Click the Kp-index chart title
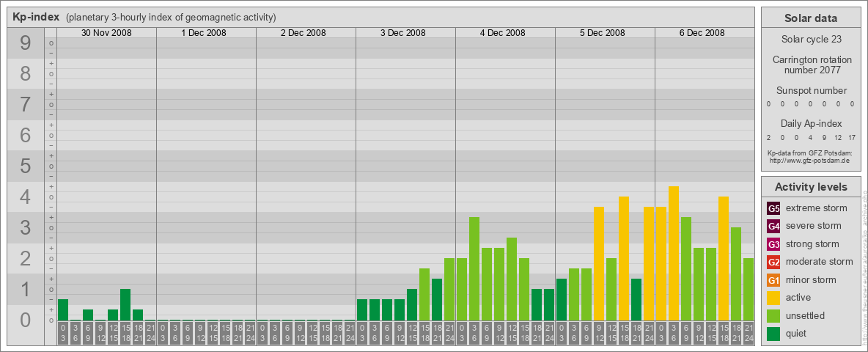868x352 pixels. pos(36,17)
